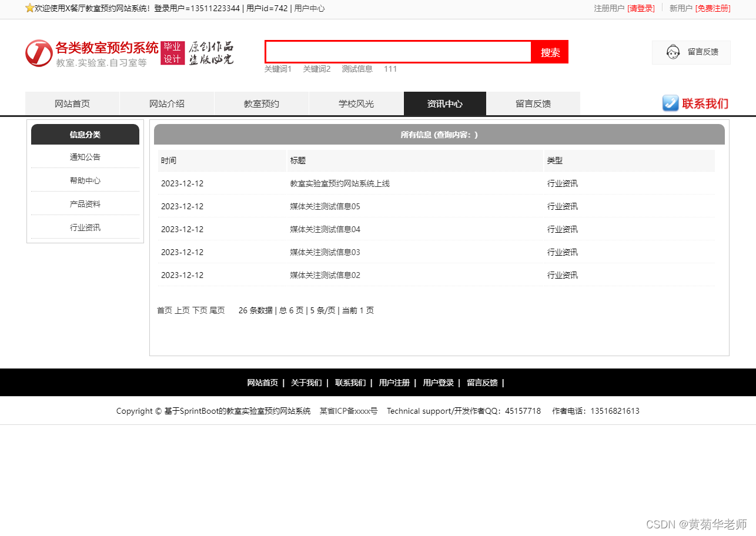Click the 111 keyword link
Screen dimensions: 756x536
tap(390, 69)
